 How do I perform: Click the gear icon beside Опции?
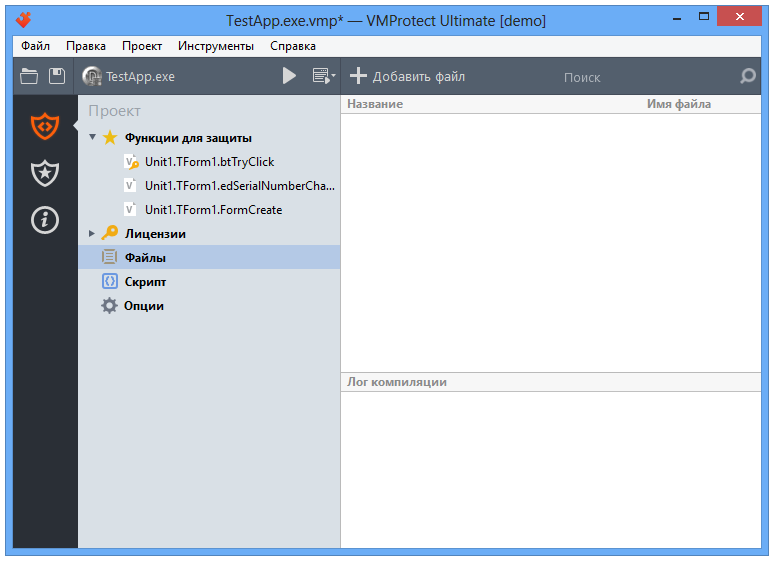pos(109,306)
